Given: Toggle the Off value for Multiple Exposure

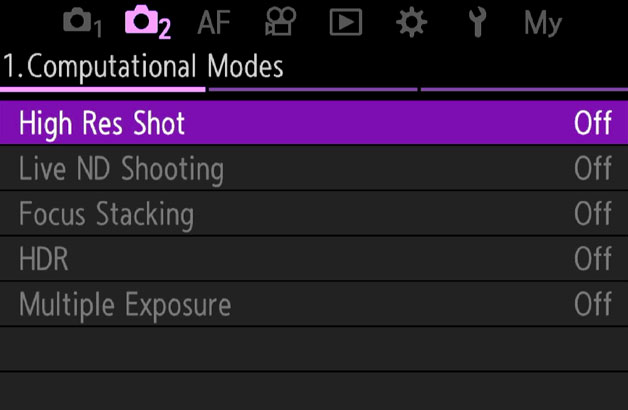Looking at the screenshot, I should (592, 304).
